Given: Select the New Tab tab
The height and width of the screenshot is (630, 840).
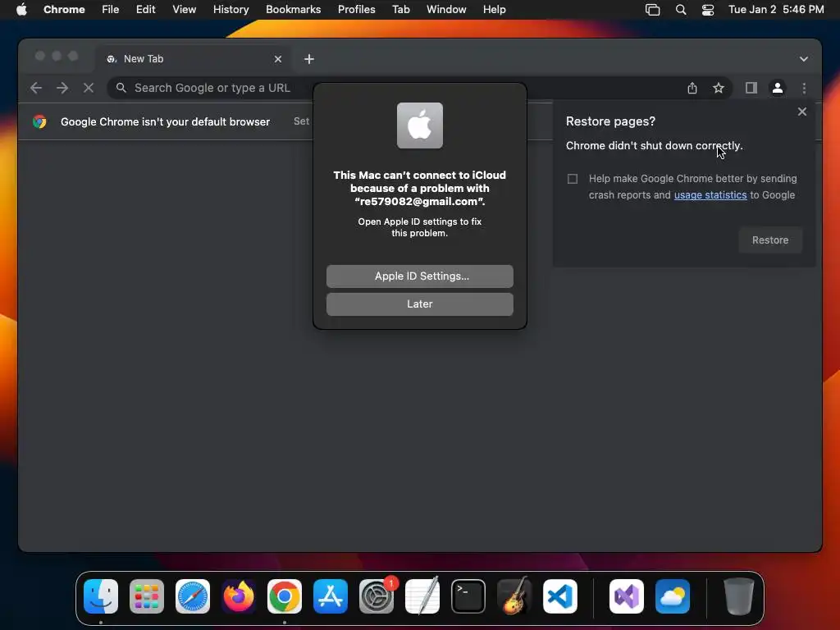Looking at the screenshot, I should tap(194, 59).
